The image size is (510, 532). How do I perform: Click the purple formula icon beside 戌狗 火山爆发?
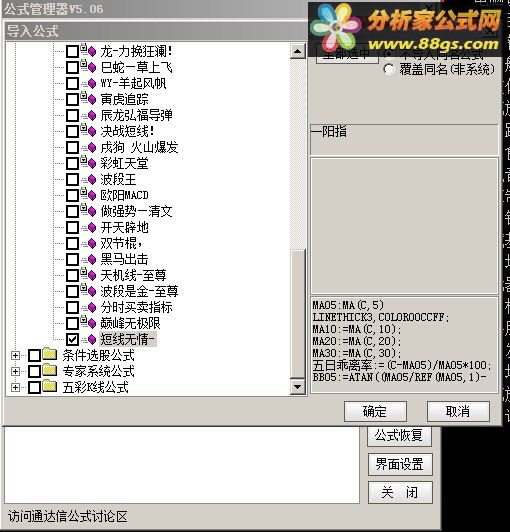point(92,147)
